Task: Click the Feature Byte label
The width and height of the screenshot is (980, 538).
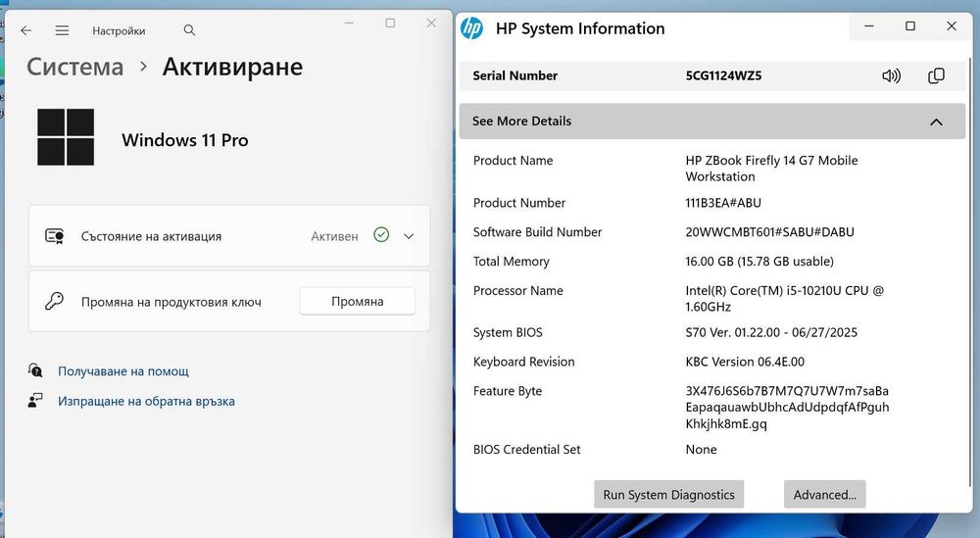Action: pyautogui.click(x=508, y=391)
